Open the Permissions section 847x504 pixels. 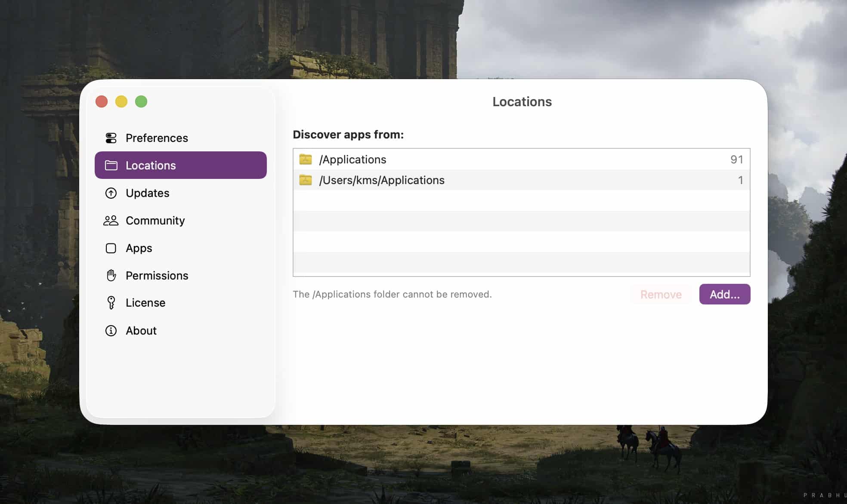157,276
